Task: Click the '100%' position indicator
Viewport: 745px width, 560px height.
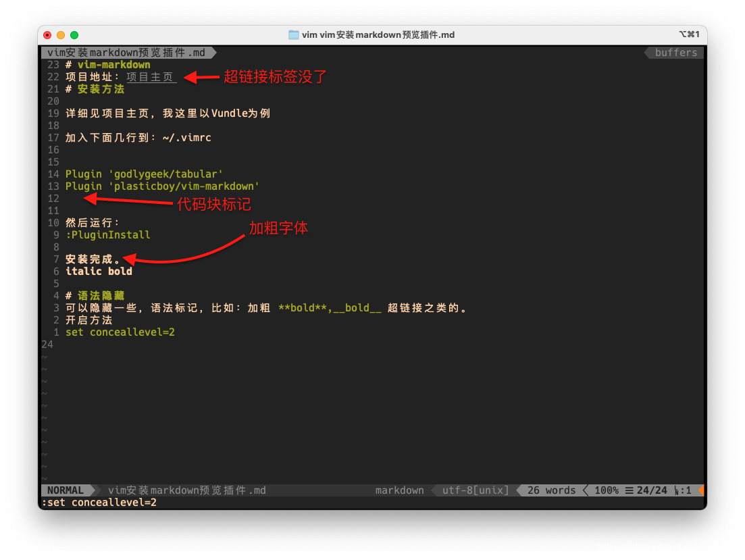Action: (x=607, y=490)
